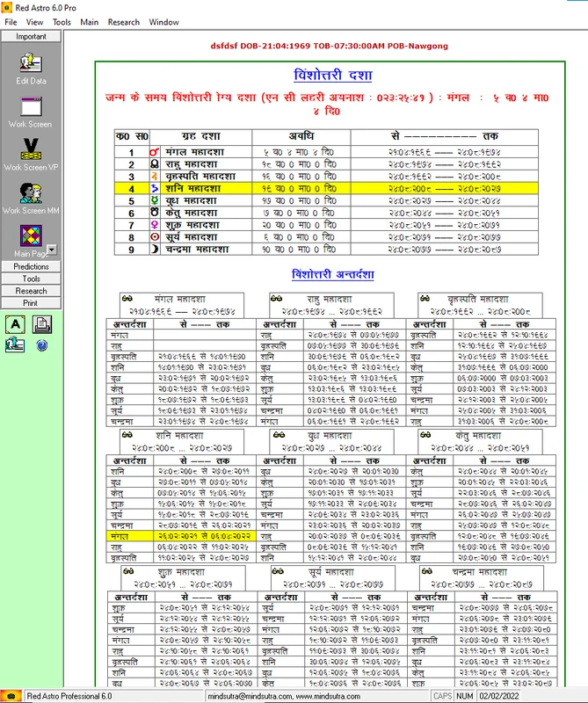The image size is (588, 703).
Task: Open the File menu
Action: 11,22
